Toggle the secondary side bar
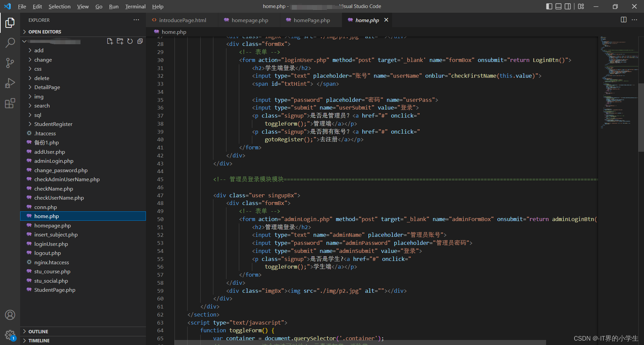The image size is (644, 345). click(568, 6)
